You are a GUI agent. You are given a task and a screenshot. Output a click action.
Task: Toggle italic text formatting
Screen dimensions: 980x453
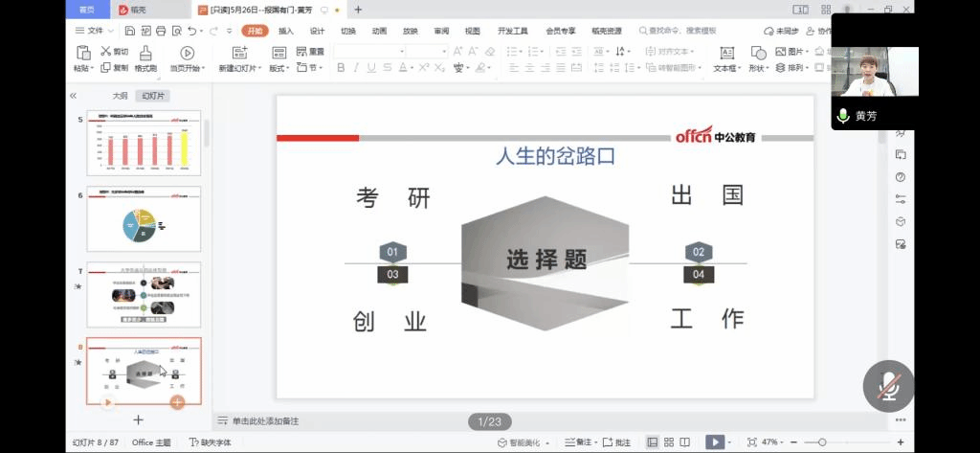356,68
